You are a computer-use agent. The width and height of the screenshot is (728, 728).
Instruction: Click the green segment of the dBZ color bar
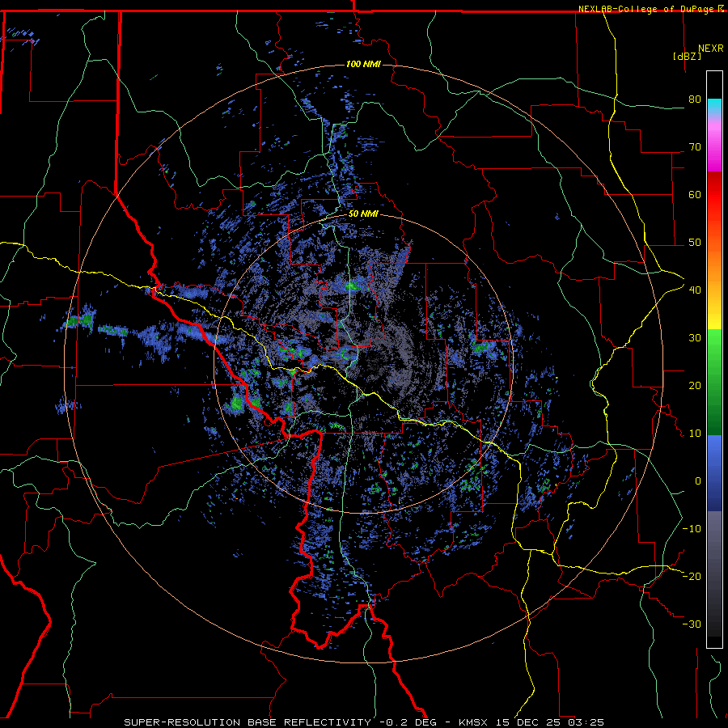tap(714, 382)
